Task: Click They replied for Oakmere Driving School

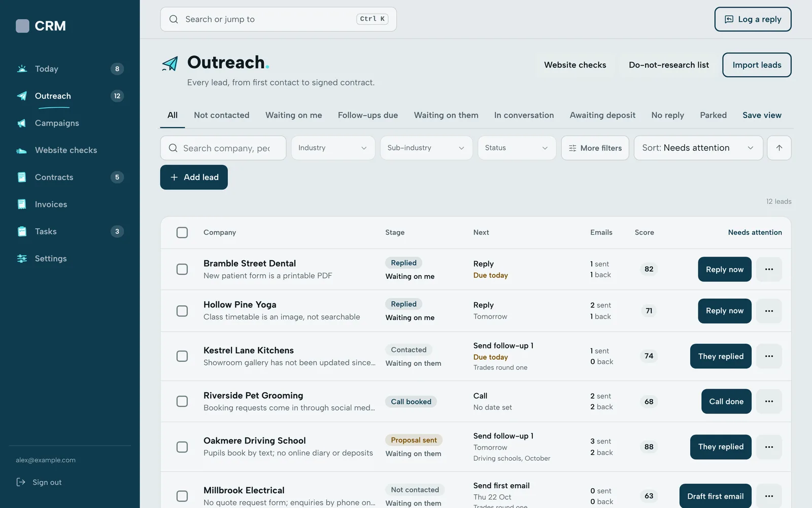Action: (721, 447)
